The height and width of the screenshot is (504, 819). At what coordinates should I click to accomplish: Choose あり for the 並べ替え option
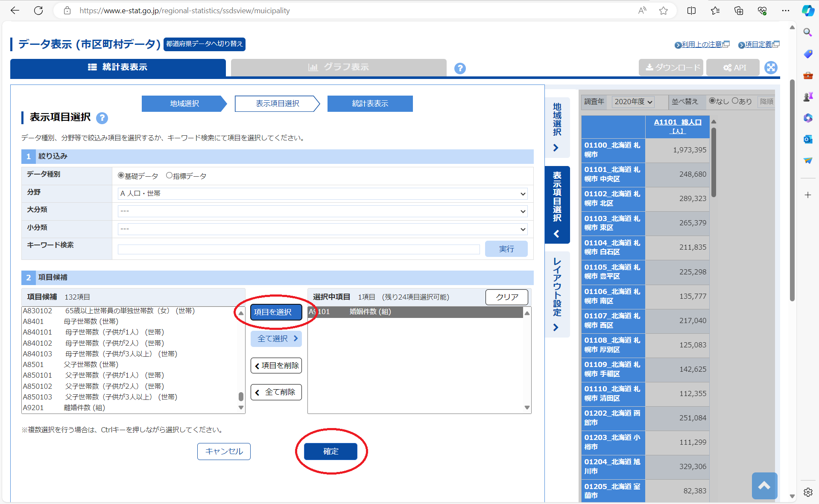coord(735,101)
